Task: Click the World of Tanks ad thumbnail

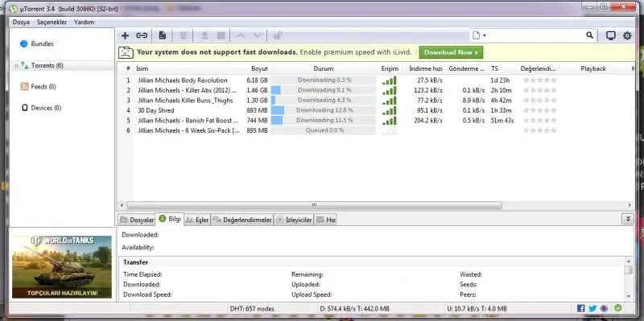Action: coord(62,267)
